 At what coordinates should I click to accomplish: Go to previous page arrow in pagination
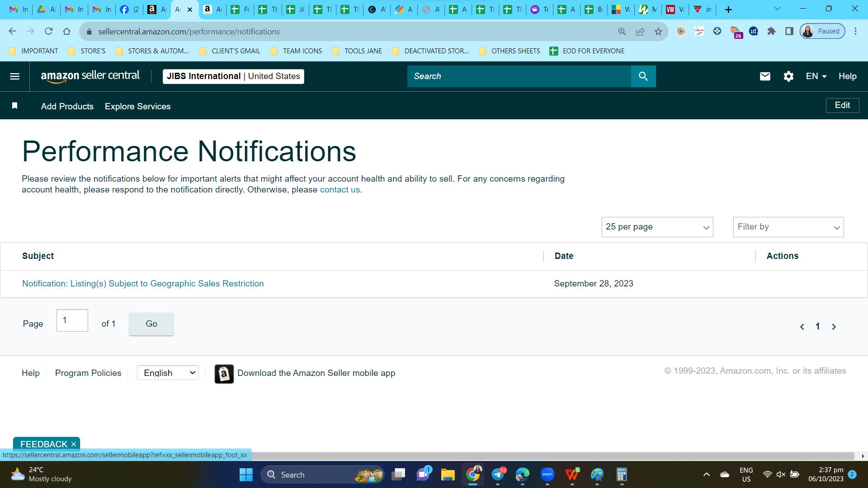(x=802, y=327)
